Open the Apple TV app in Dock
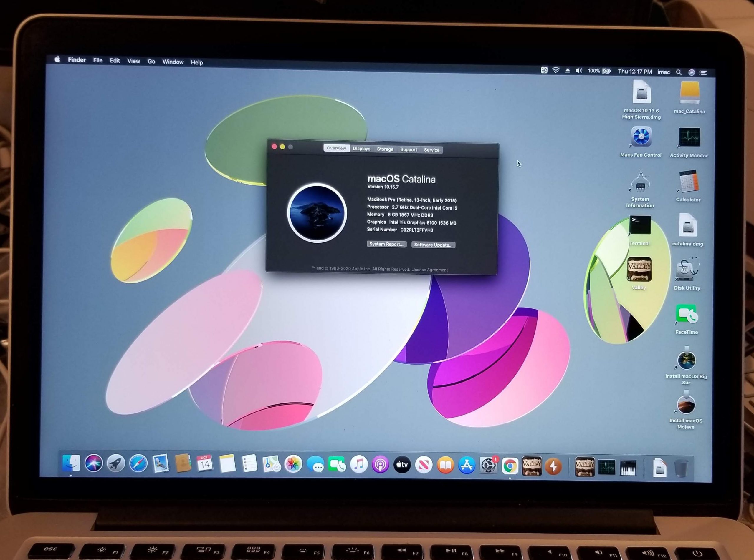 pos(402,465)
